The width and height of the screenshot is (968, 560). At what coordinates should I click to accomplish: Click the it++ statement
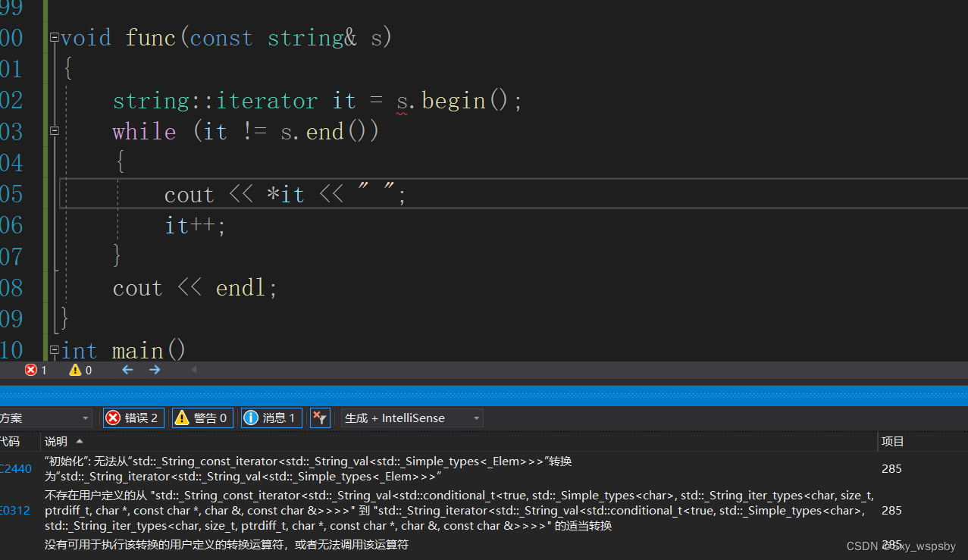pyautogui.click(x=196, y=226)
